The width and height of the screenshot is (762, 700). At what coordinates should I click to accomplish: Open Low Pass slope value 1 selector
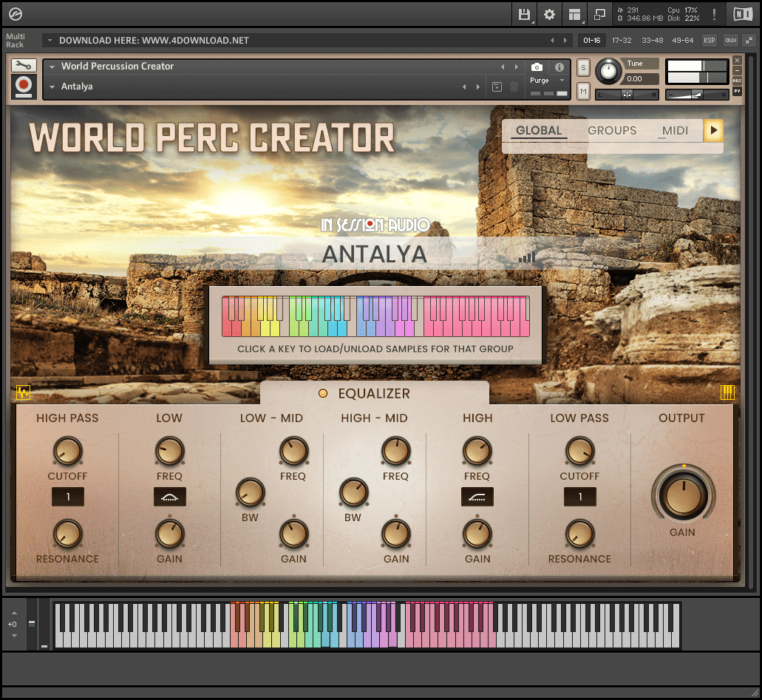(579, 497)
